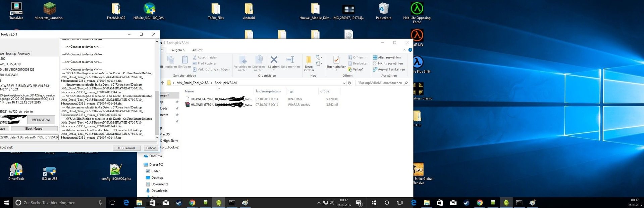Click the ADB-Terminal button
This screenshot has height=208, width=644.
coord(126,148)
